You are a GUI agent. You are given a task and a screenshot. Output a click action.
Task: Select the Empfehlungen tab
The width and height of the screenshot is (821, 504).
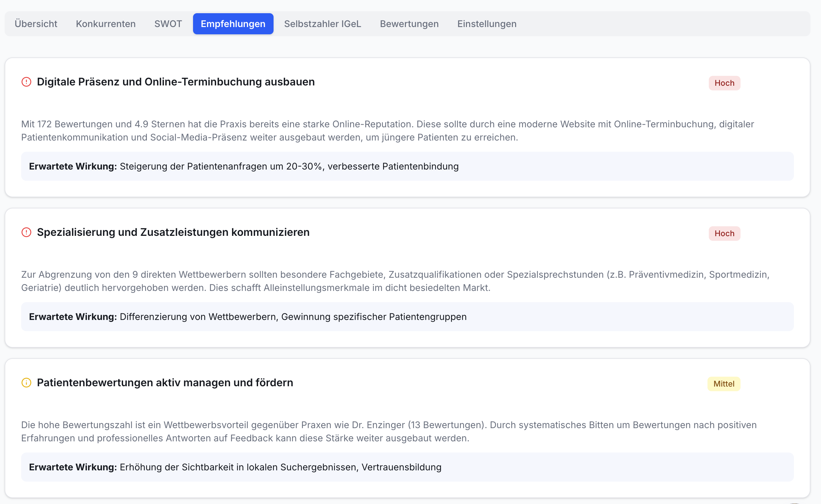(x=233, y=24)
